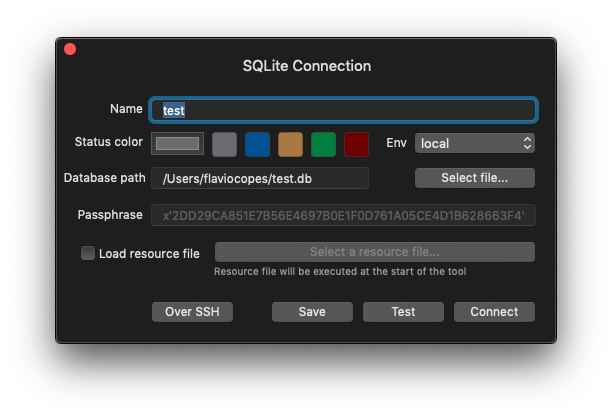This screenshot has height=417, width=612.
Task: Focus the Passphrase input field
Action: click(x=343, y=215)
